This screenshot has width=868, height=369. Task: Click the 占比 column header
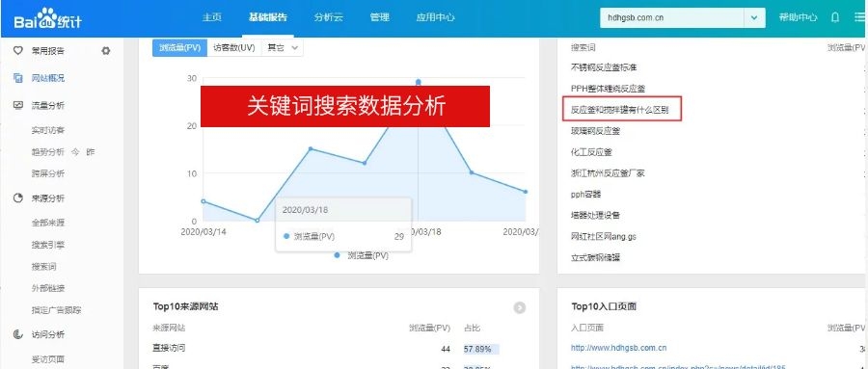coord(473,328)
